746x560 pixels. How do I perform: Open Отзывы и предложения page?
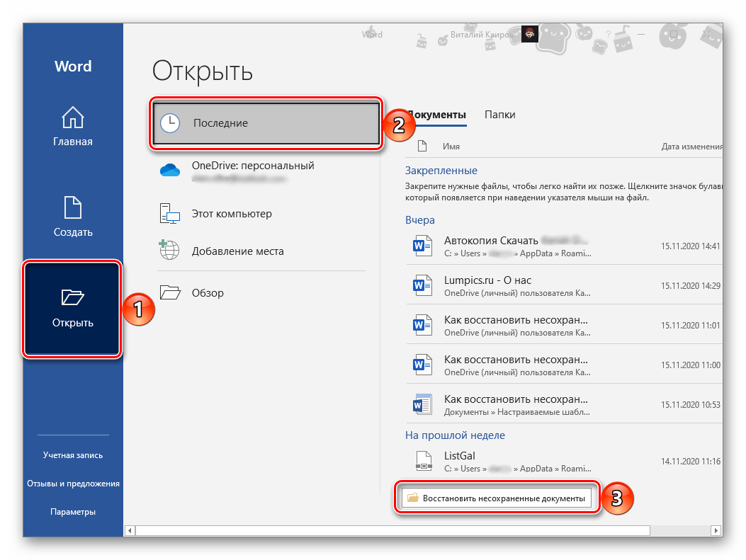click(73, 484)
